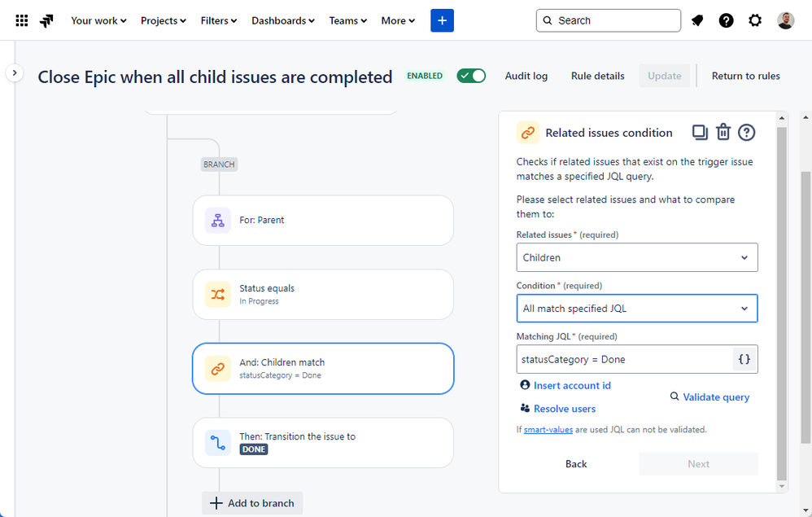Viewport: 812px width, 517px height.
Task: Open the help question mark icon
Action: [x=726, y=20]
